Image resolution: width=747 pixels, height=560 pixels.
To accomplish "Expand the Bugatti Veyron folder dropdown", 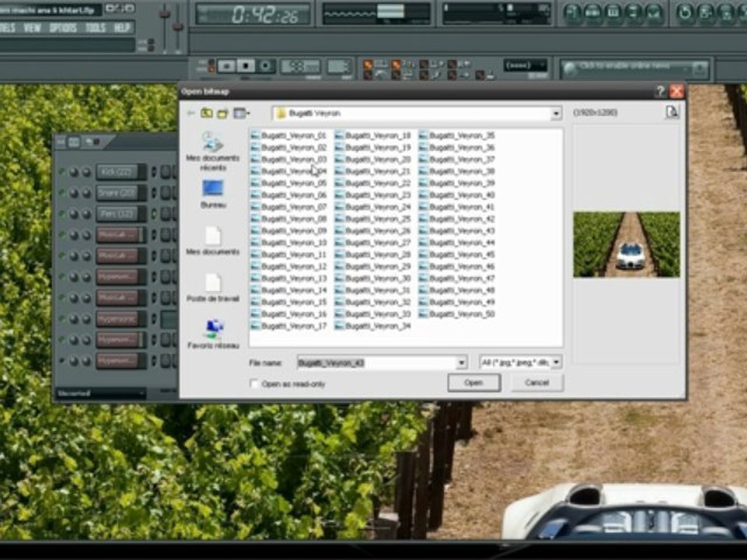I will [556, 114].
